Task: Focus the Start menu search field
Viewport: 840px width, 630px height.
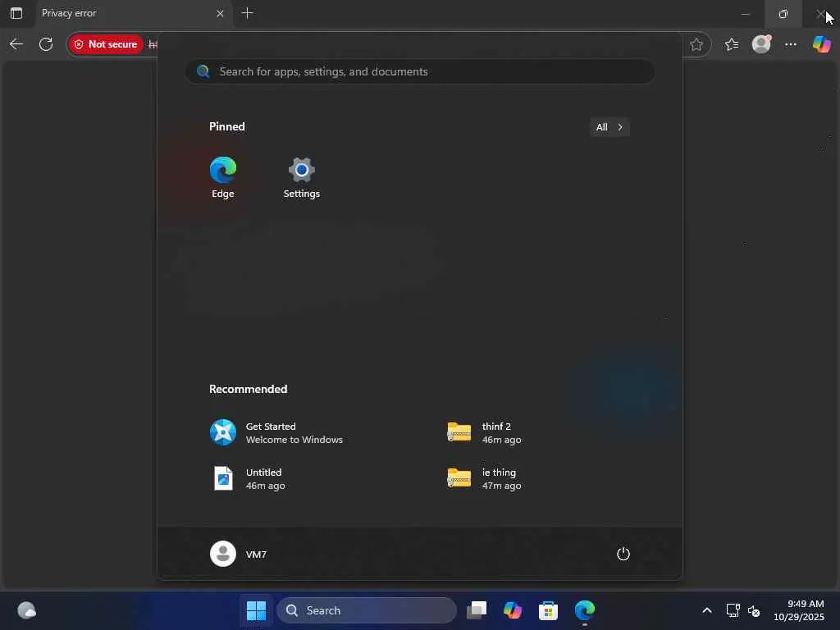Action: pyautogui.click(x=419, y=71)
